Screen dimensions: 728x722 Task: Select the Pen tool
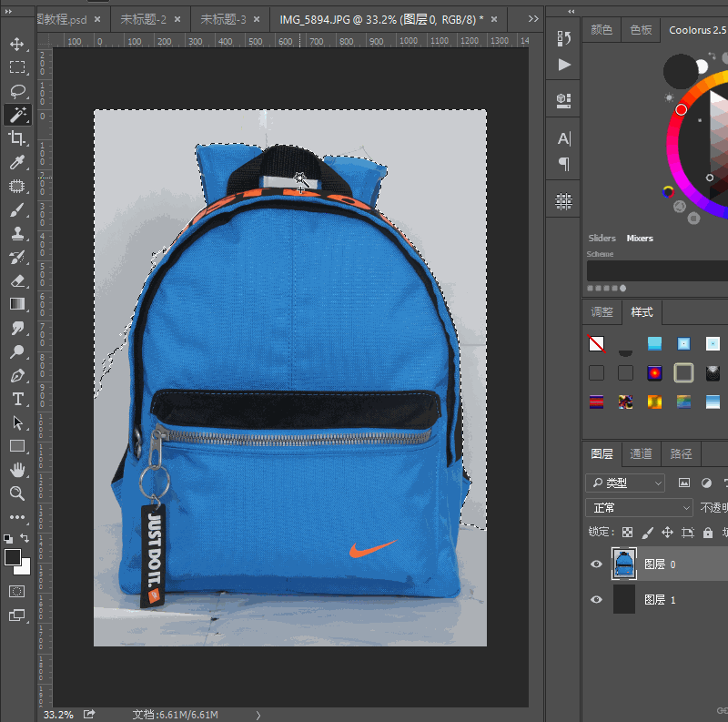pyautogui.click(x=17, y=375)
